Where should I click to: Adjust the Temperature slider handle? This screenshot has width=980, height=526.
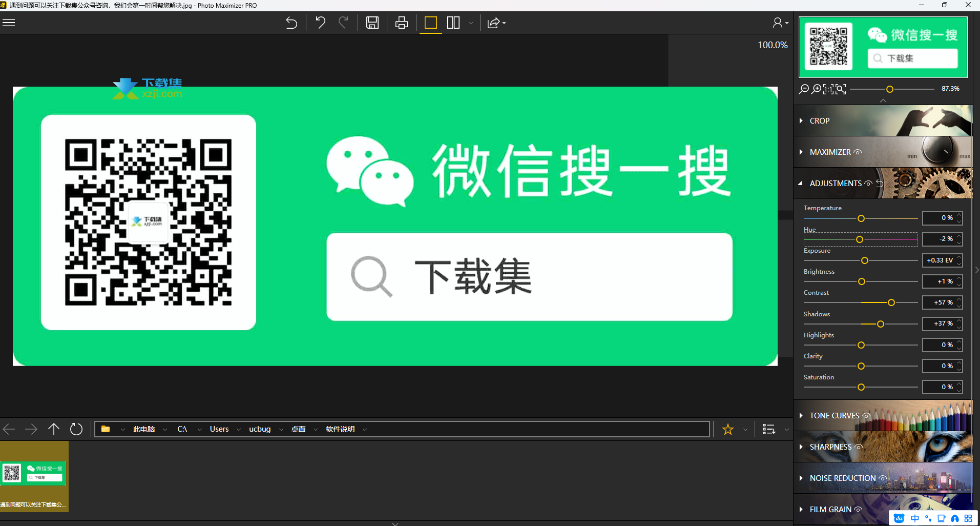pyautogui.click(x=861, y=218)
